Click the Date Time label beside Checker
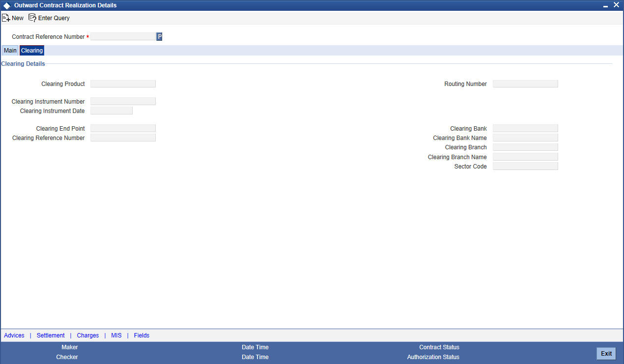 tap(255, 357)
